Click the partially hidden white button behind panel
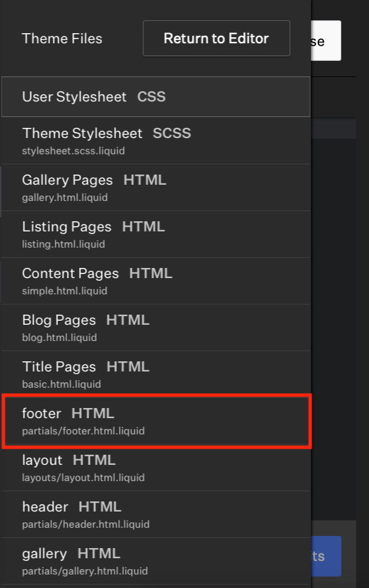This screenshot has width=369, height=588. click(326, 41)
